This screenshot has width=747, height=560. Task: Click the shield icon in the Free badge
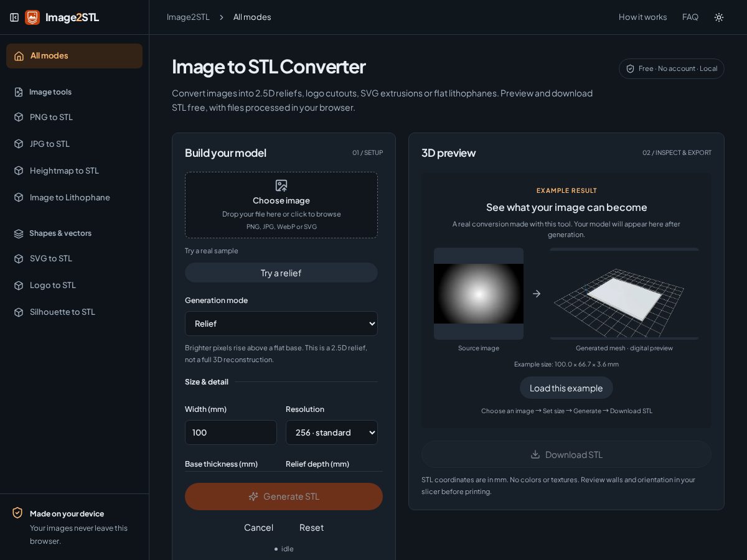(630, 68)
